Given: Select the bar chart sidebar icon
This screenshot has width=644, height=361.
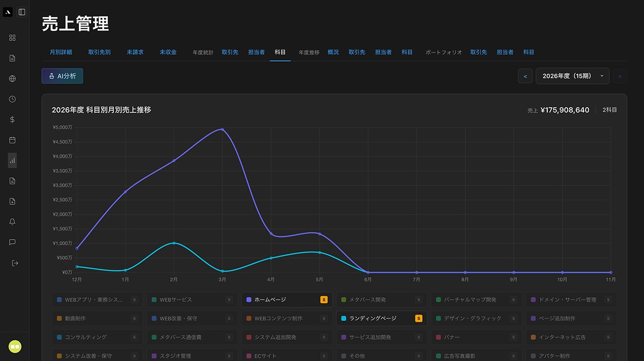Looking at the screenshot, I should pyautogui.click(x=12, y=160).
